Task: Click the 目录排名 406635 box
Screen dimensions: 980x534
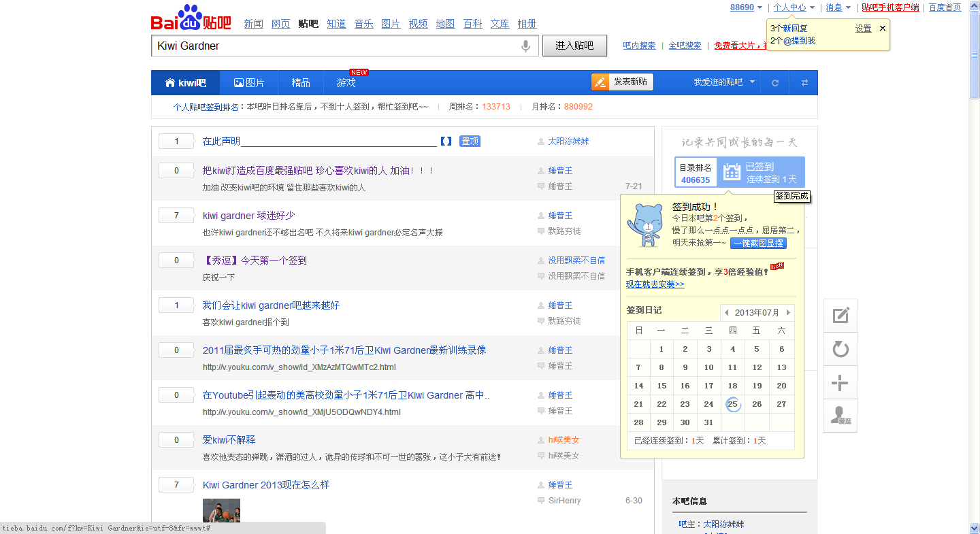Action: pos(696,172)
